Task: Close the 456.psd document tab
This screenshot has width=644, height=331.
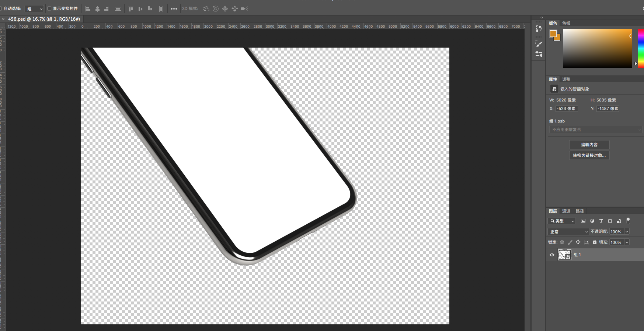Action: click(x=3, y=19)
